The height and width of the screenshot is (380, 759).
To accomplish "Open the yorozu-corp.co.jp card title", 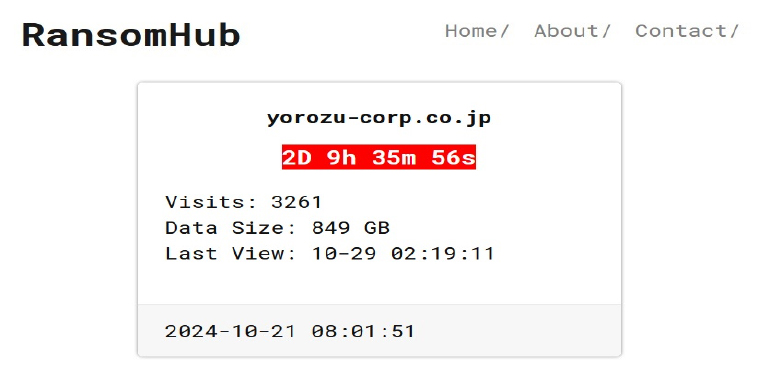I will pos(379,118).
